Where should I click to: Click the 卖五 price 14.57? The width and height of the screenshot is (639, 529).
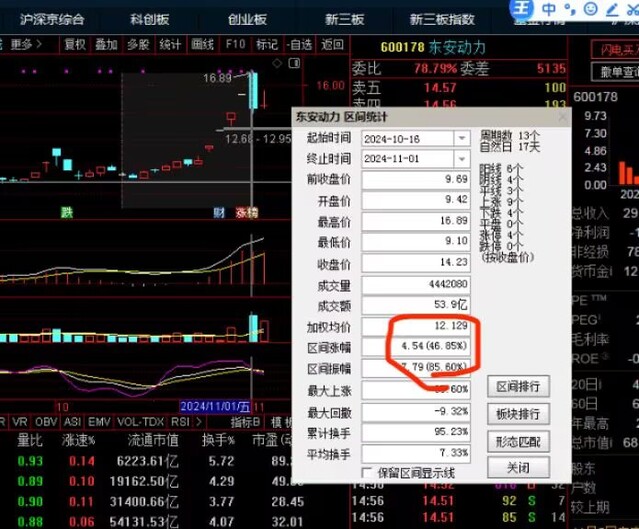coord(440,88)
